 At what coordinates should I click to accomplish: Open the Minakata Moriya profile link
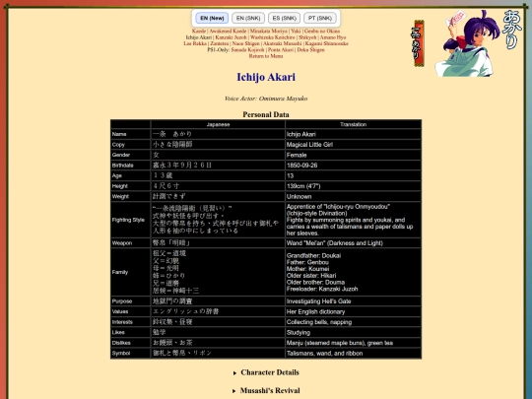(268, 31)
